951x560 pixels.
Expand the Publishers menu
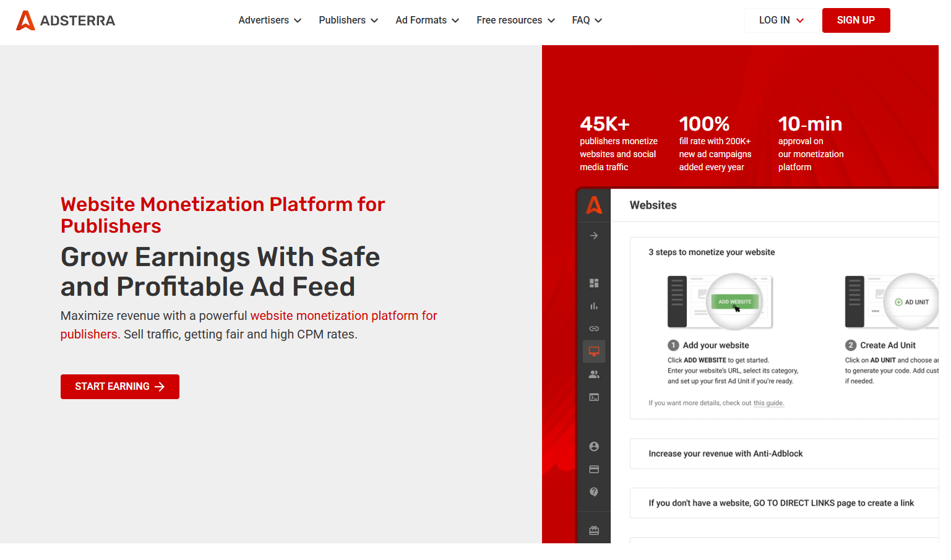[348, 20]
